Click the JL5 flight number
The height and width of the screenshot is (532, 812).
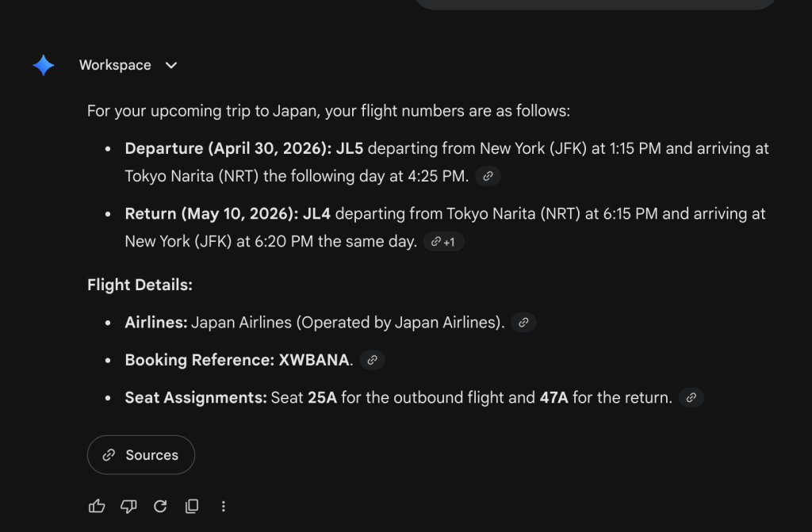coord(350,148)
